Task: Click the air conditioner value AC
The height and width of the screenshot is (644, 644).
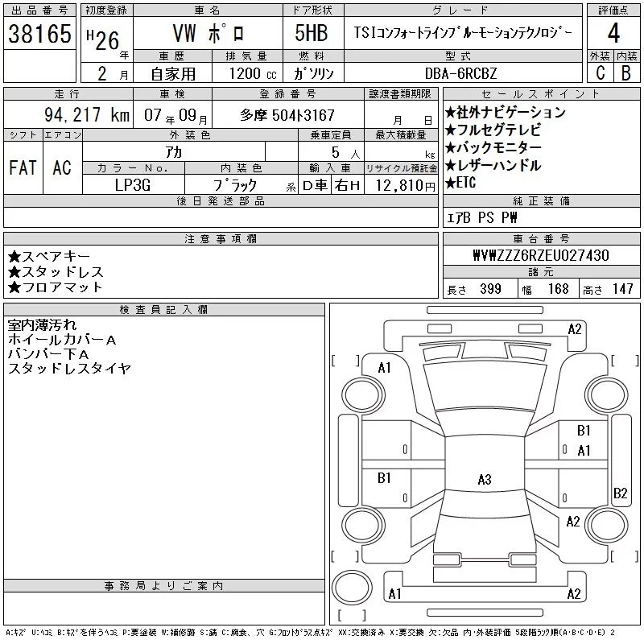Action: point(62,167)
